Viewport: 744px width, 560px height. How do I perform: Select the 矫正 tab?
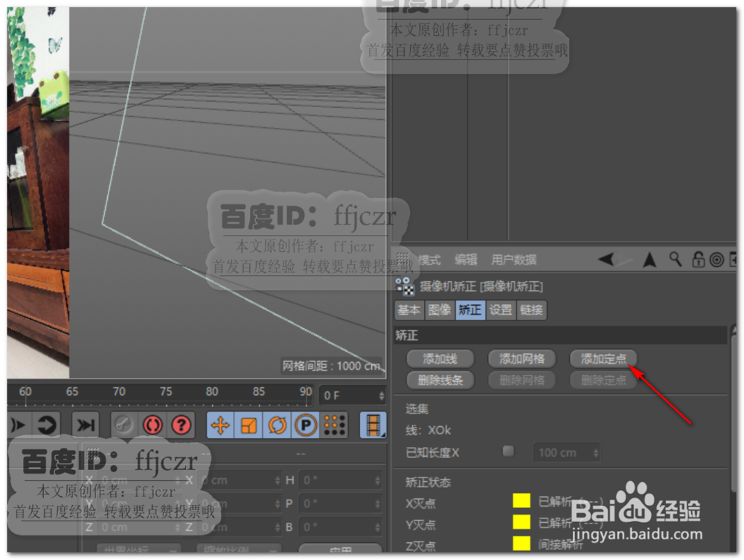tap(470, 310)
